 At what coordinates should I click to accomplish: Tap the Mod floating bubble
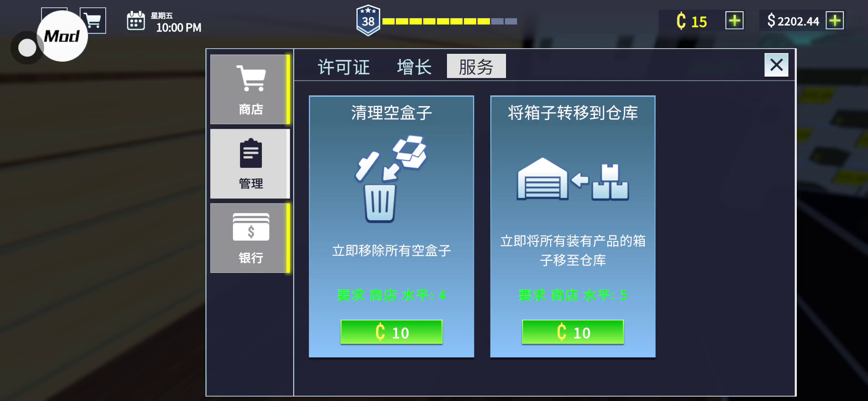pyautogui.click(x=62, y=36)
